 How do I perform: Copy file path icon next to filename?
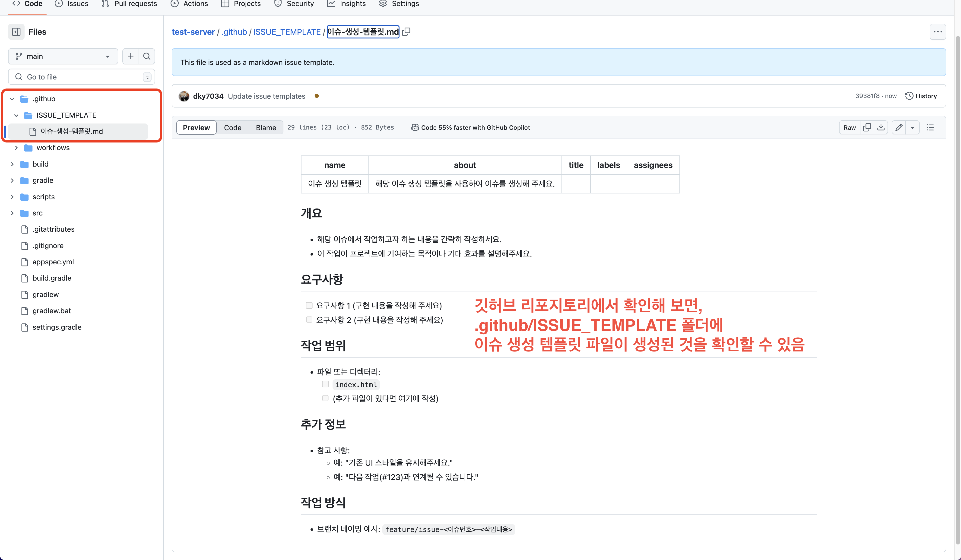406,32
